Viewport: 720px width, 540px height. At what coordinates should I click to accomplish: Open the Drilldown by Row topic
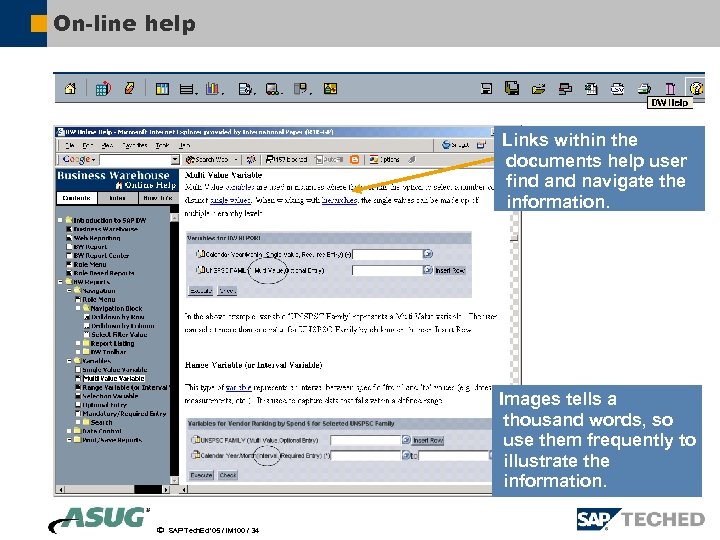click(118, 317)
